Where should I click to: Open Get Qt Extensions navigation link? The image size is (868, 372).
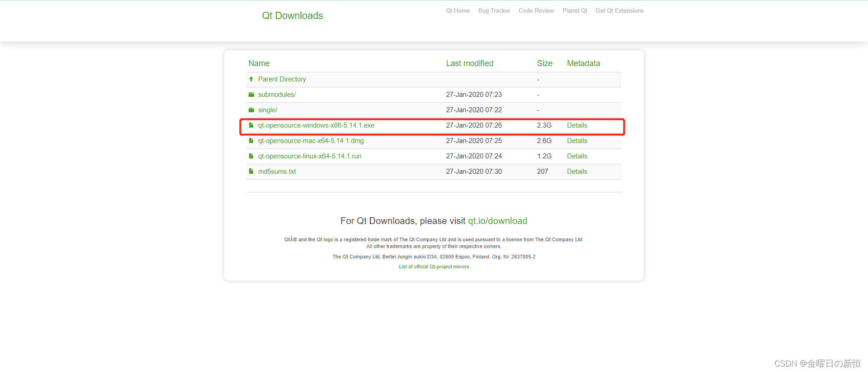[619, 10]
